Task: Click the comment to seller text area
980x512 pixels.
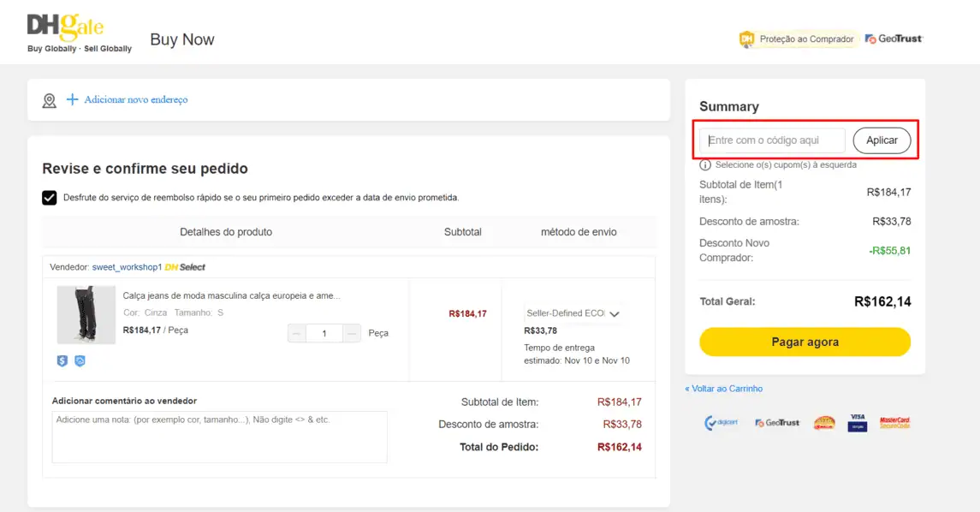Action: [219, 437]
